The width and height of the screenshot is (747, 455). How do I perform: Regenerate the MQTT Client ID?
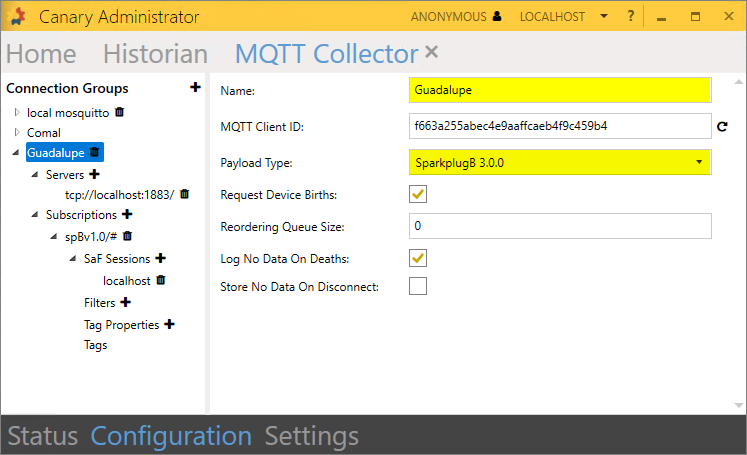pyautogui.click(x=722, y=127)
